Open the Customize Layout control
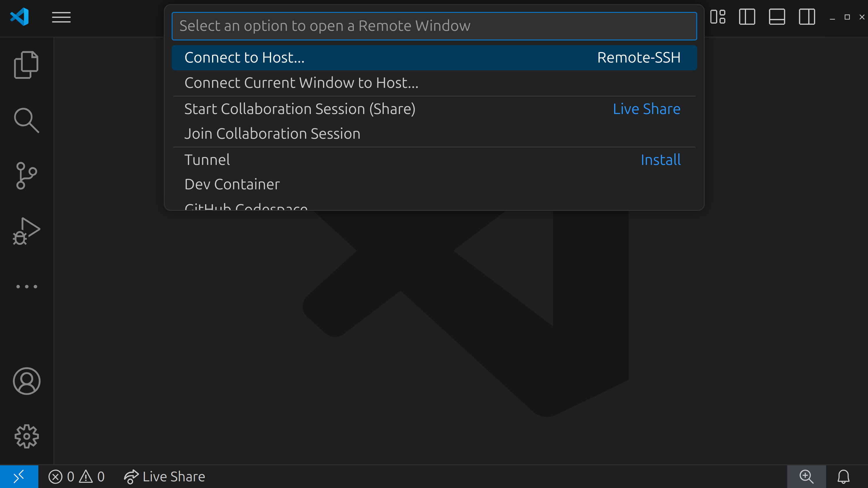 (x=718, y=17)
